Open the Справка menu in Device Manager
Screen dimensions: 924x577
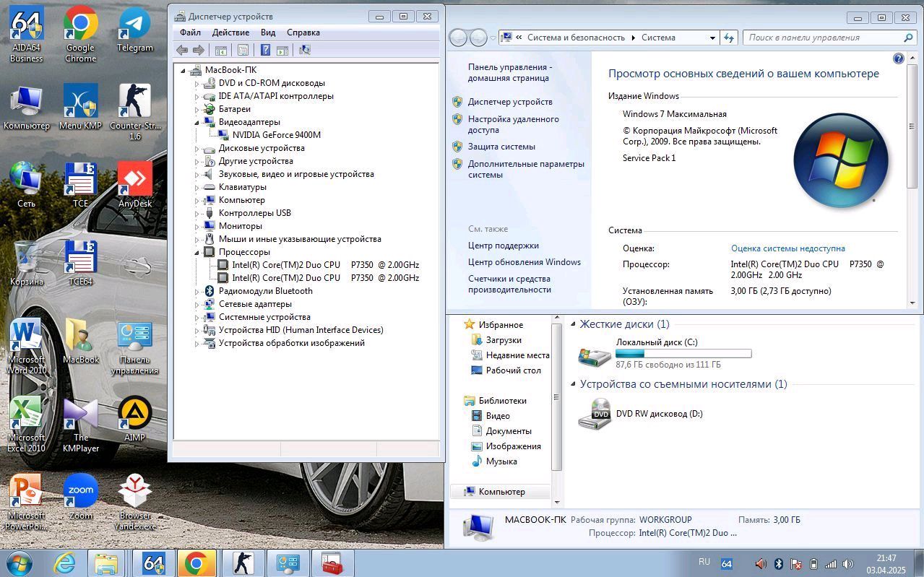[303, 32]
